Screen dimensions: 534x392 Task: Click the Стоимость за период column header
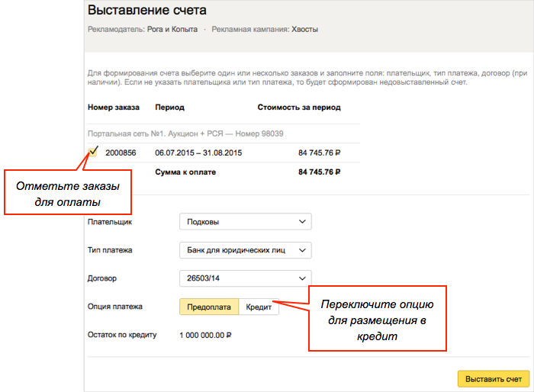[299, 108]
